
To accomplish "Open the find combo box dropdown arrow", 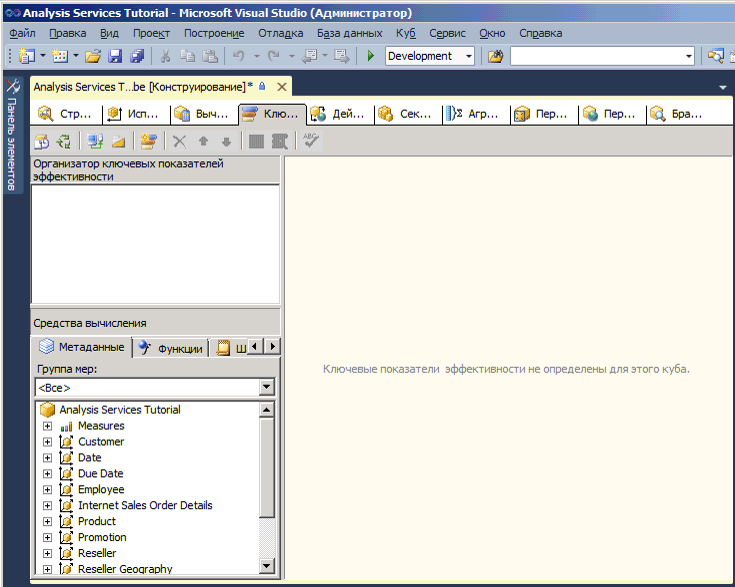I will click(x=689, y=56).
